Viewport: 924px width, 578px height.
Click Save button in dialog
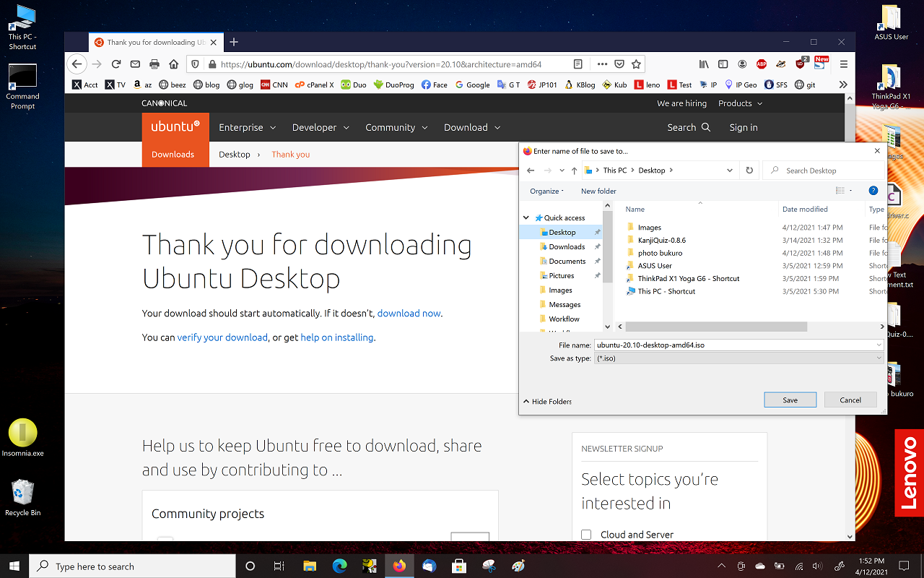[x=790, y=400]
